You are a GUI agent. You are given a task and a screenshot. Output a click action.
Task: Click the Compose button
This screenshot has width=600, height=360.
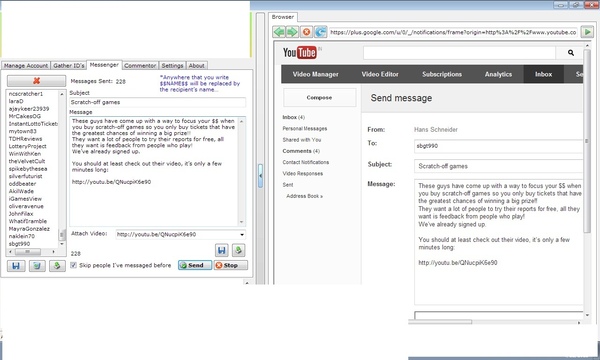point(319,98)
